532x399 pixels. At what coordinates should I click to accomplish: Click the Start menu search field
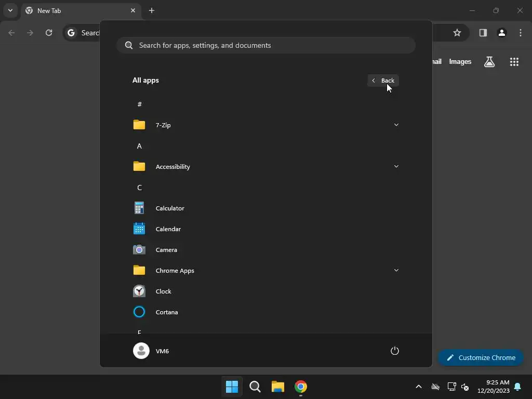(266, 46)
